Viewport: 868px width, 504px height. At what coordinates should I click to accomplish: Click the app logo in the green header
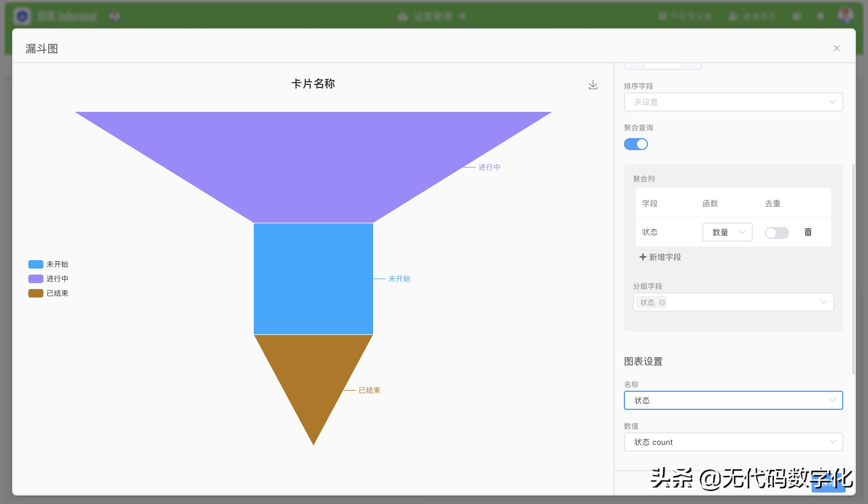[x=22, y=16]
